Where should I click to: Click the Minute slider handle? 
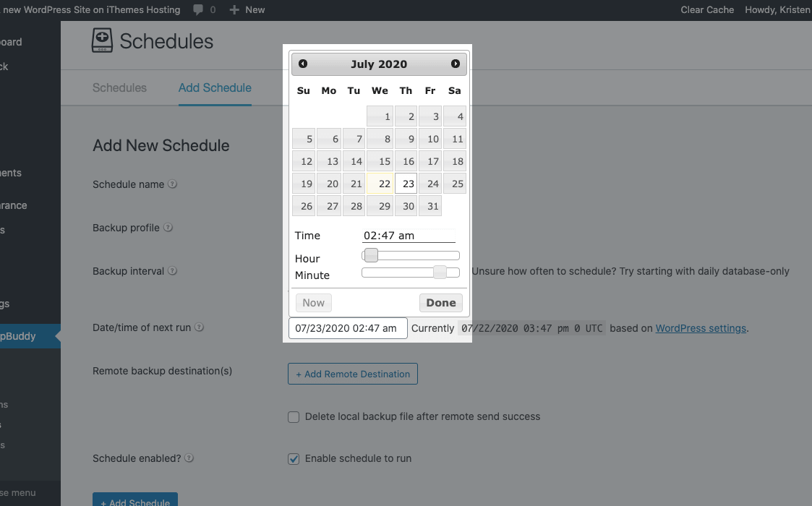pos(440,272)
